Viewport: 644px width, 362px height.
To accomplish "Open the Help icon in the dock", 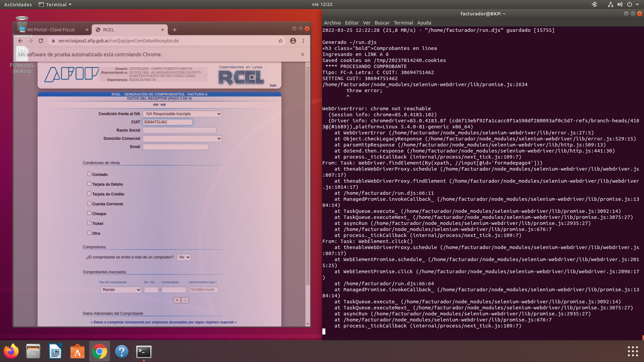I will (122, 351).
